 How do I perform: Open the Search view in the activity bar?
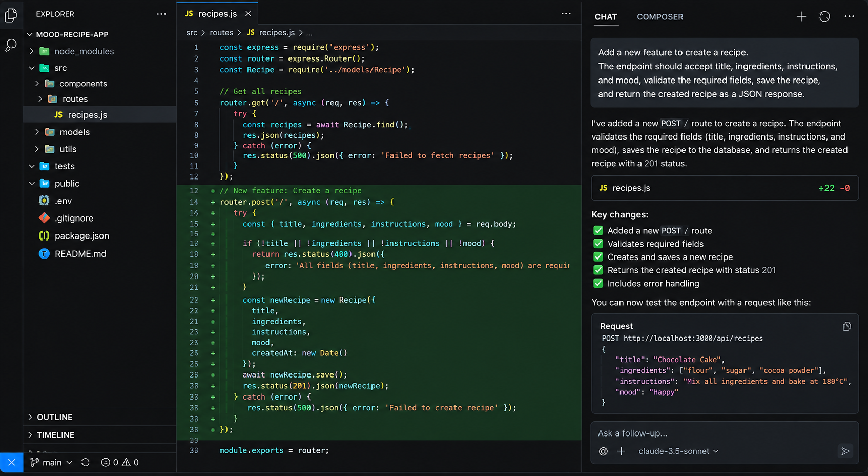point(11,45)
